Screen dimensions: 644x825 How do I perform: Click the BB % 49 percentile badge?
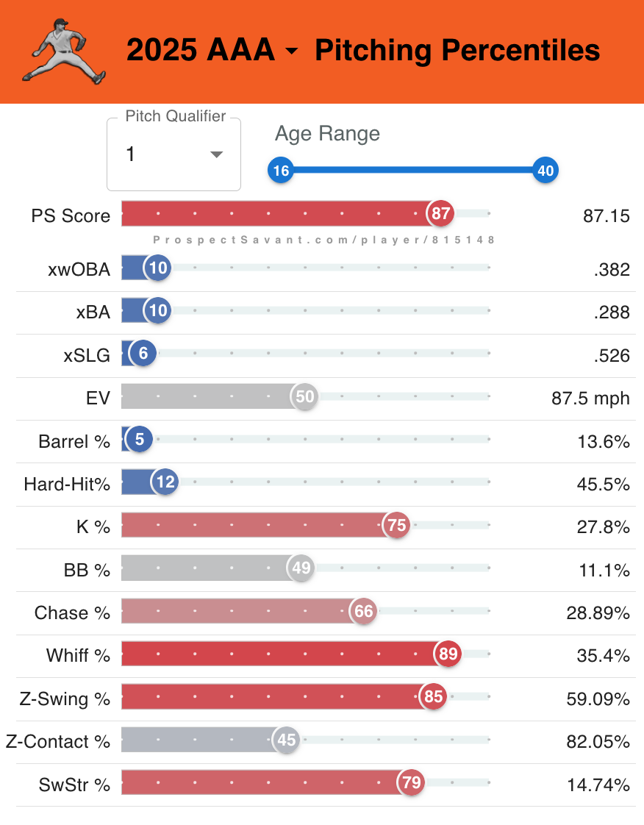click(301, 568)
